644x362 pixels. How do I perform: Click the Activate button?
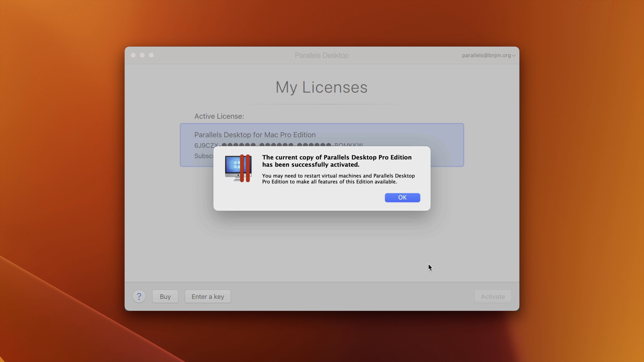pyautogui.click(x=493, y=296)
